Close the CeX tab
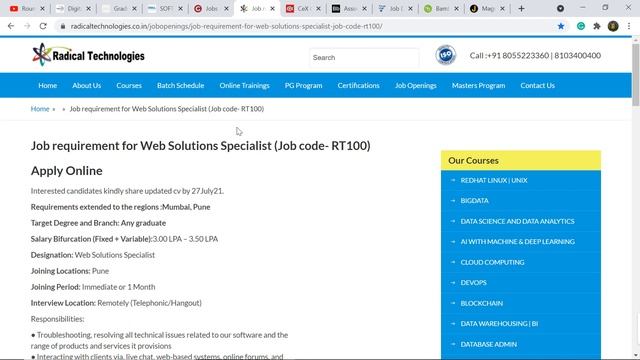Screen dimensions: 640x360 (x=318, y=9)
